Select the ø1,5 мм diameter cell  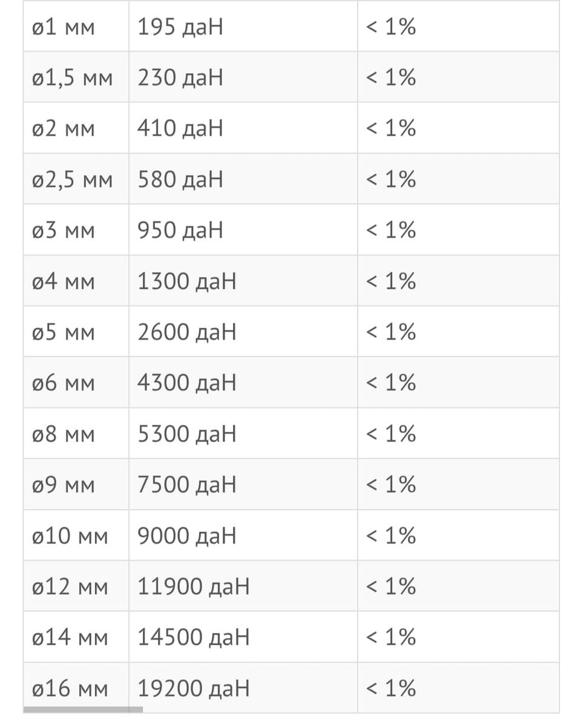[x=73, y=78]
